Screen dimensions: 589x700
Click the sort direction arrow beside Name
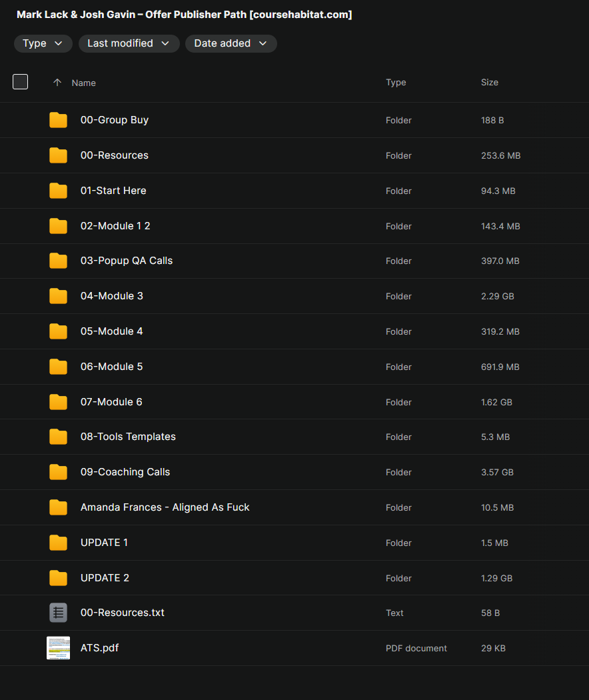point(57,83)
